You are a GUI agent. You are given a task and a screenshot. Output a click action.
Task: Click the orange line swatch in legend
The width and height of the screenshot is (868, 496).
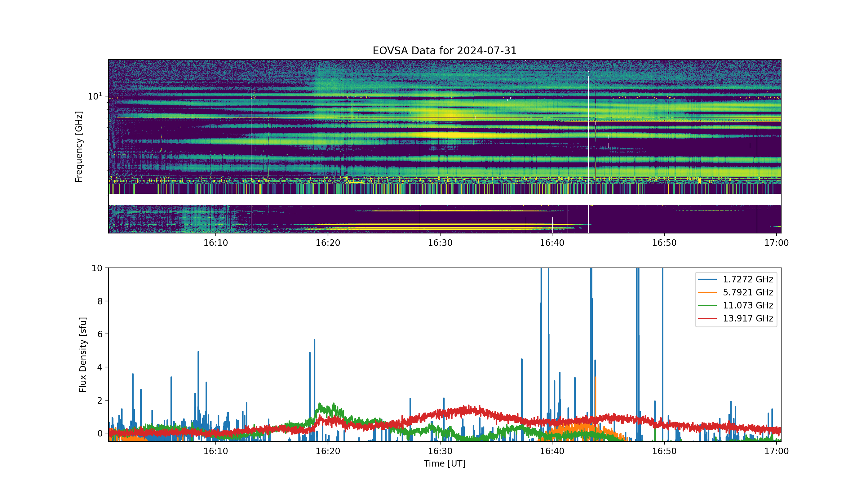[x=707, y=292]
